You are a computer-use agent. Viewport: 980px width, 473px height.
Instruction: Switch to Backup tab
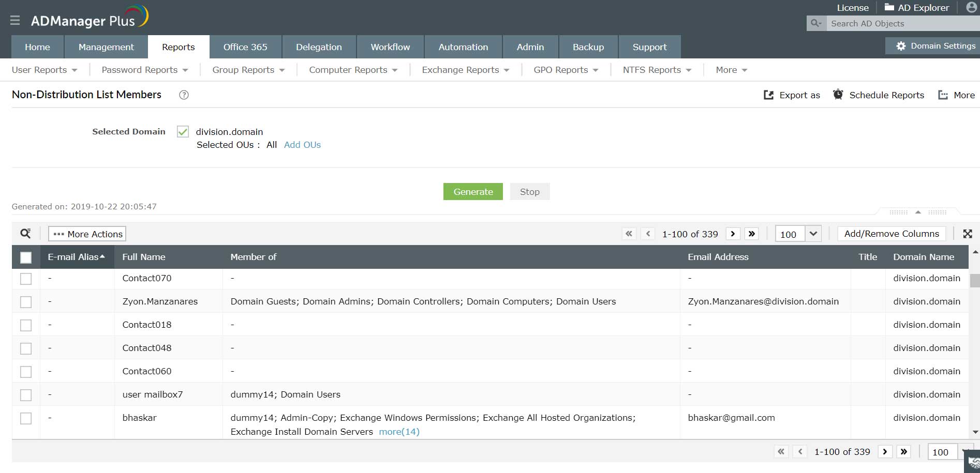(588, 47)
